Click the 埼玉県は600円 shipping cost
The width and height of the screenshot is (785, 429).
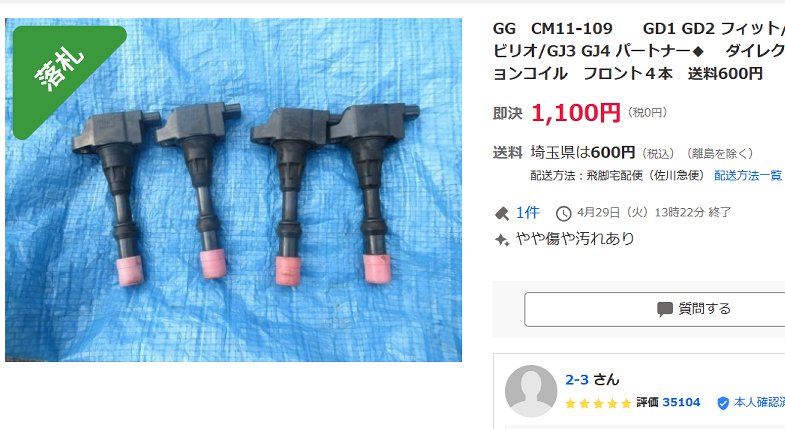click(583, 152)
